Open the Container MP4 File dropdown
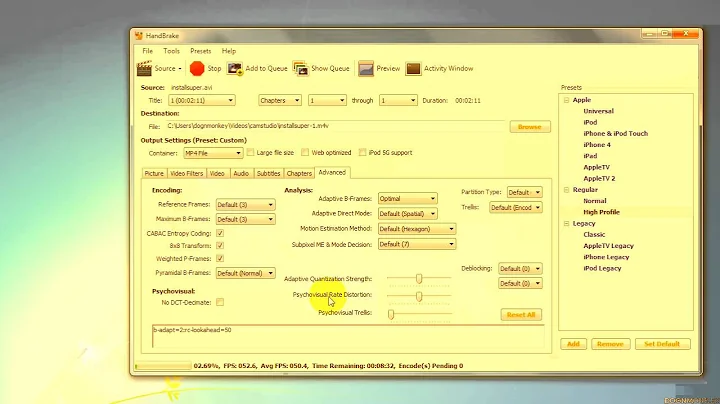 tap(213, 153)
